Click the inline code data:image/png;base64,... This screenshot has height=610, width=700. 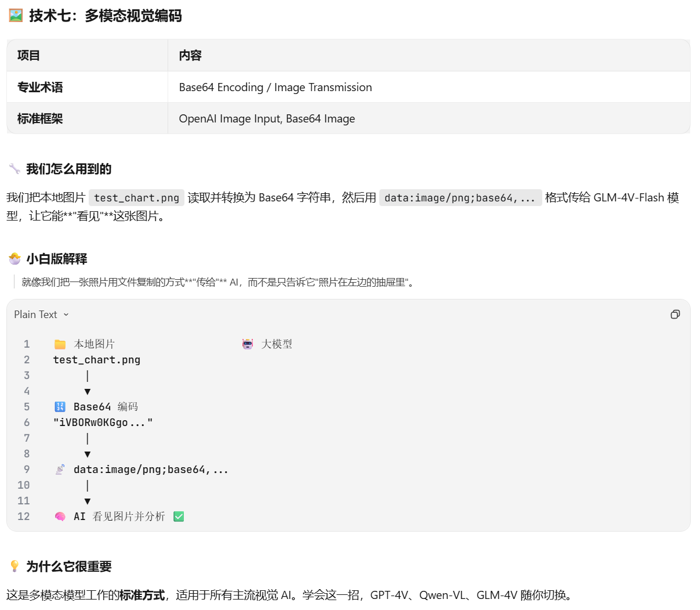[460, 198]
